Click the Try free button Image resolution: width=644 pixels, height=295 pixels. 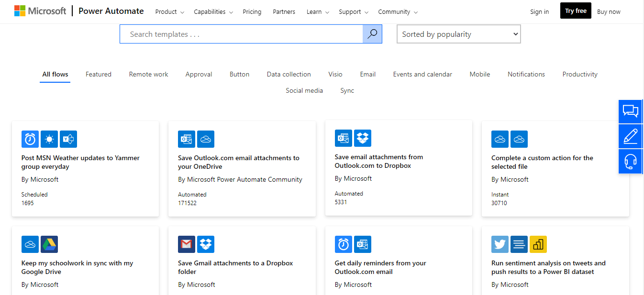pyautogui.click(x=575, y=10)
